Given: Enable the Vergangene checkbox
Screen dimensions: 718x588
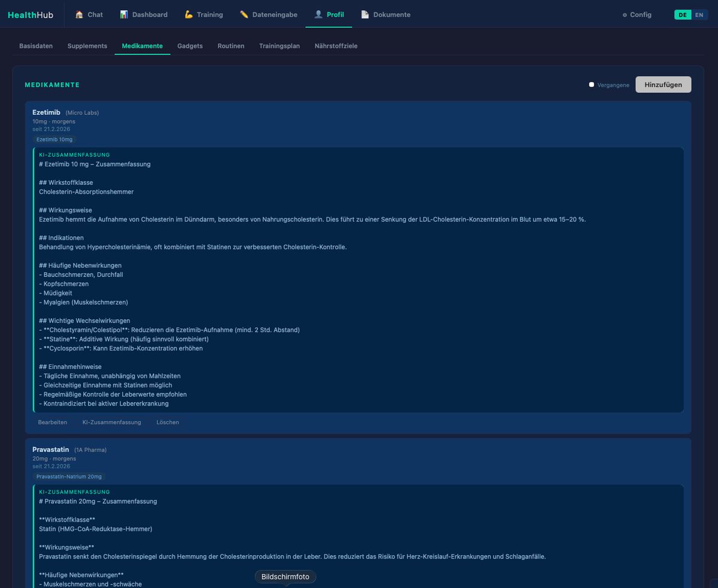Looking at the screenshot, I should (x=592, y=85).
